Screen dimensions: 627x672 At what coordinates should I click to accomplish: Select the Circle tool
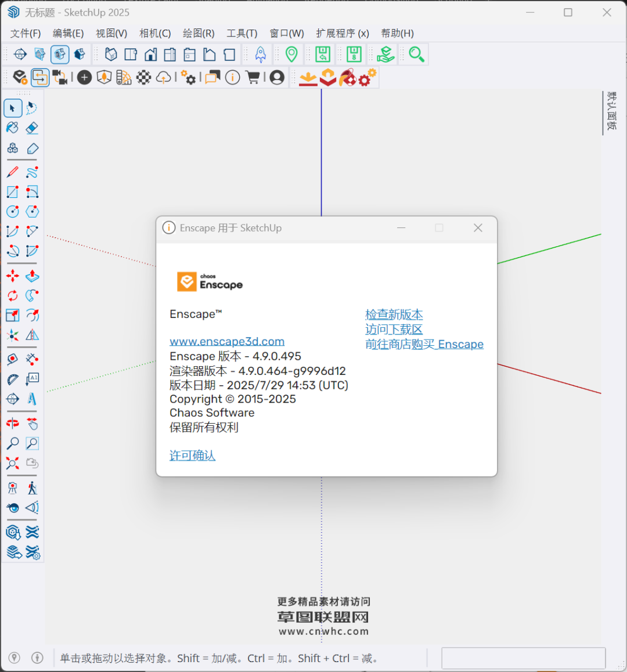pyautogui.click(x=12, y=211)
